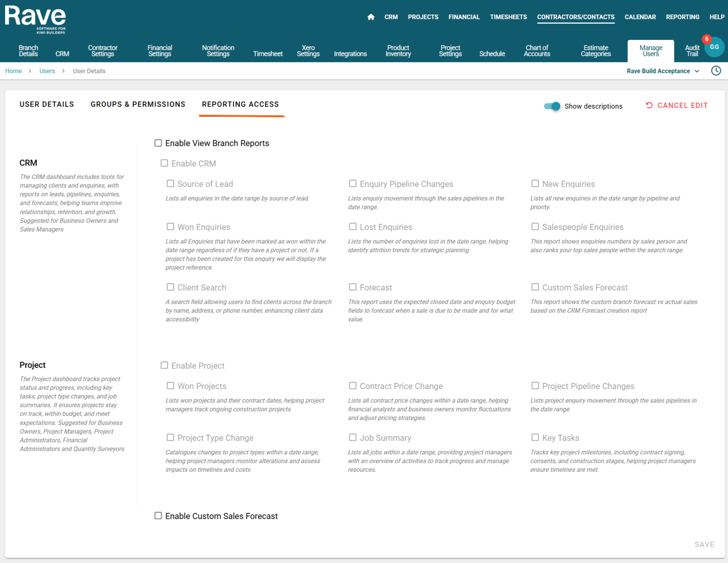Click the home icon in top navigation
This screenshot has width=728, height=563.
tap(371, 17)
